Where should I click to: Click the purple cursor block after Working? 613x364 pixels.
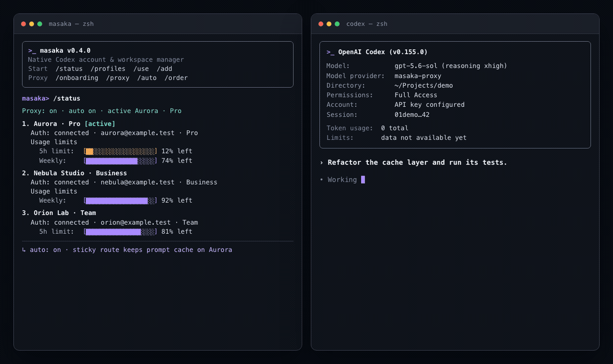click(x=363, y=180)
